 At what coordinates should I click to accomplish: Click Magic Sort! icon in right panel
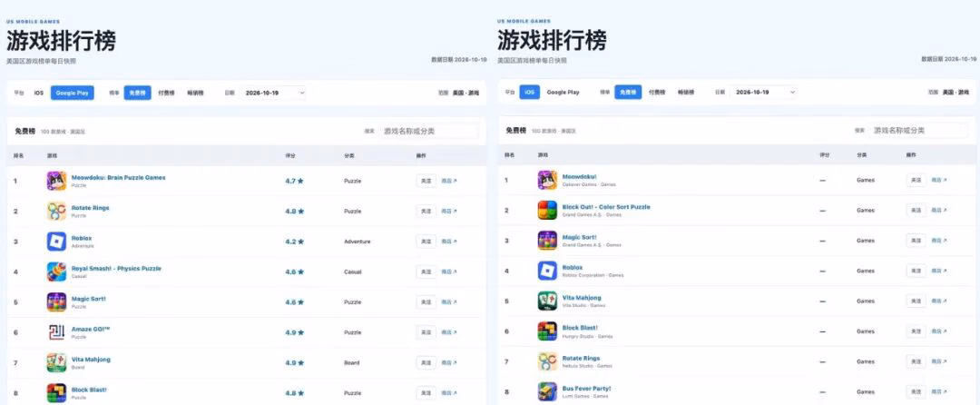(x=547, y=241)
